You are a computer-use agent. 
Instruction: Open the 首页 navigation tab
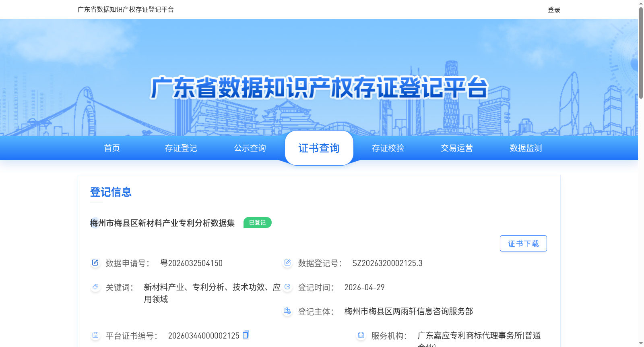pyautogui.click(x=112, y=148)
